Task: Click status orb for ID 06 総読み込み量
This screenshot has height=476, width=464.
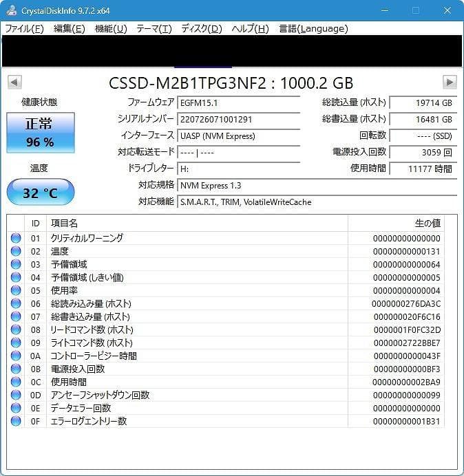Action: pyautogui.click(x=16, y=303)
